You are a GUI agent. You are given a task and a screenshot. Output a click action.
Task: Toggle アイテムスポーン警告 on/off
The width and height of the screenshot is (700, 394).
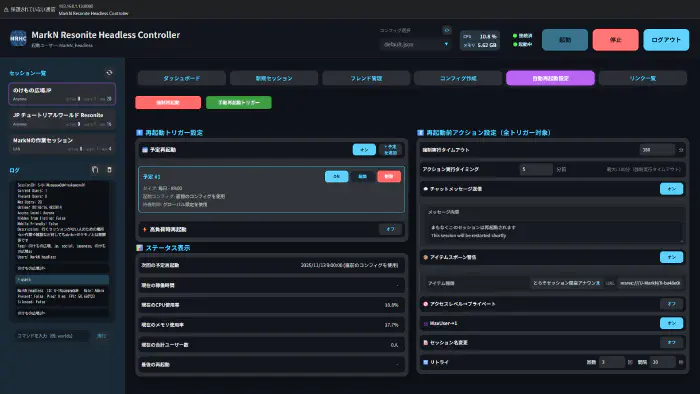click(671, 257)
